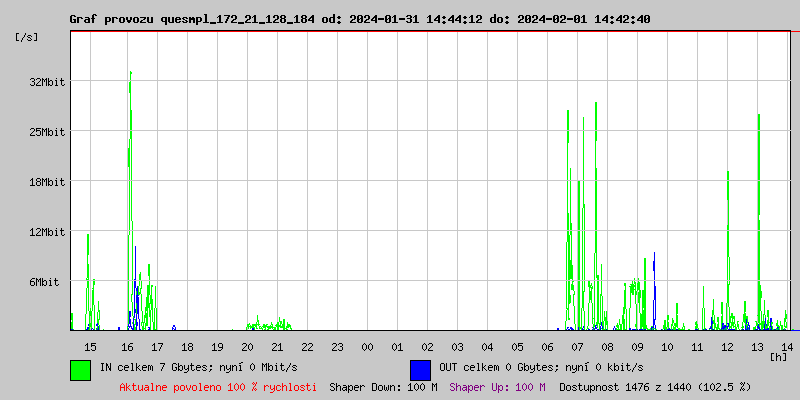Click hour 16 on the time axis
The height and width of the screenshot is (400, 800).
pos(127,346)
